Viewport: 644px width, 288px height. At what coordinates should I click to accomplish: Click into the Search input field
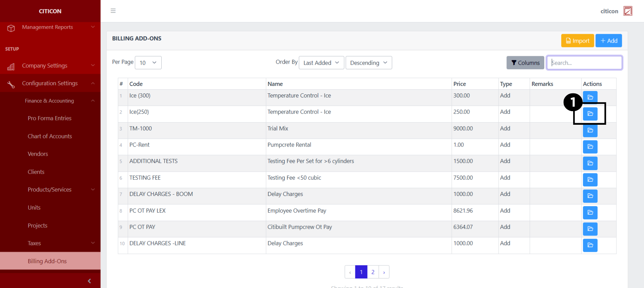click(x=584, y=63)
